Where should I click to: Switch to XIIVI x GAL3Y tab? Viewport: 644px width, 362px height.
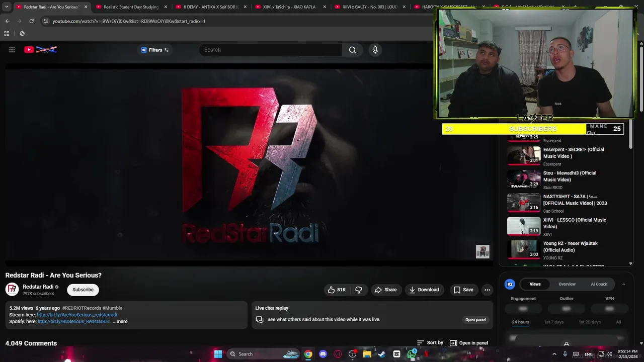pyautogui.click(x=369, y=7)
